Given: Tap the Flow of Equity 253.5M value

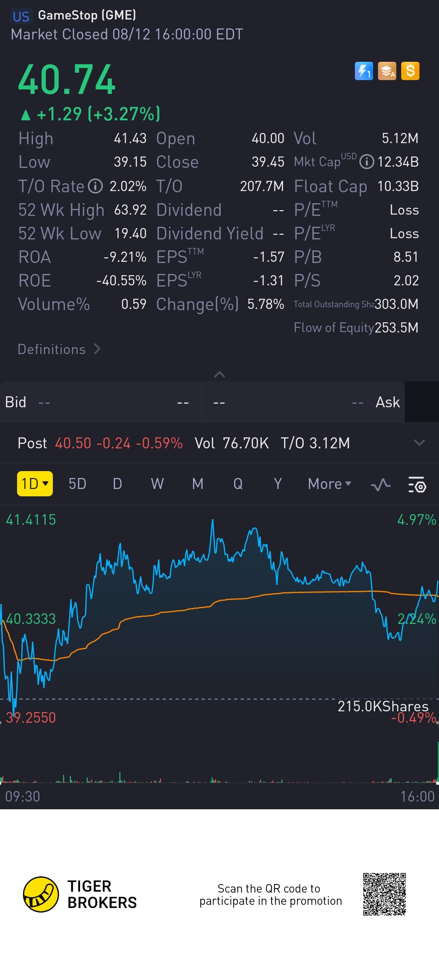Looking at the screenshot, I should point(396,328).
